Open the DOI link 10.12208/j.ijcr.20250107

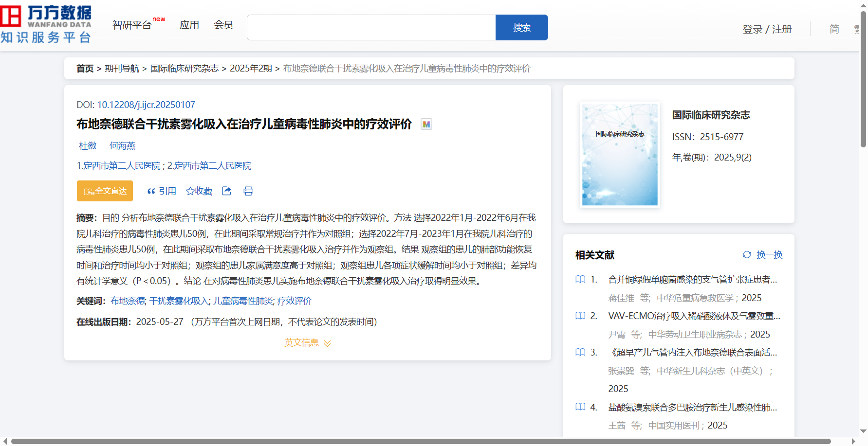[x=146, y=105]
